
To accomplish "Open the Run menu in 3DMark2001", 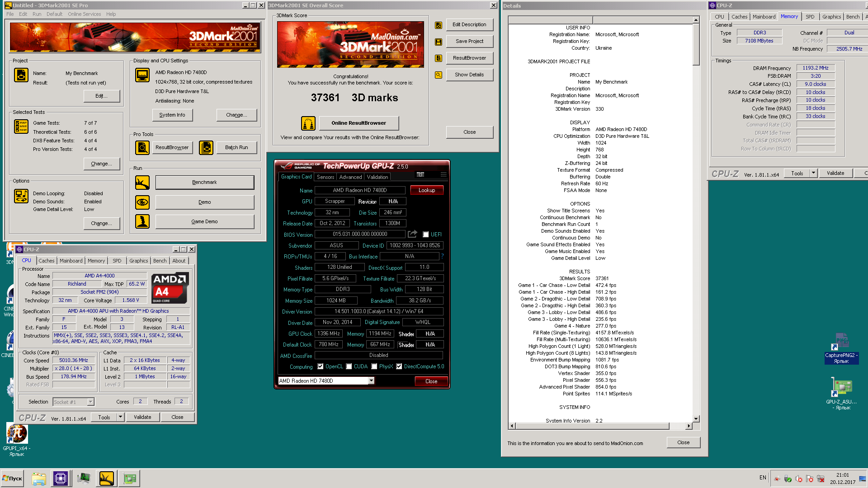I will click(37, 14).
